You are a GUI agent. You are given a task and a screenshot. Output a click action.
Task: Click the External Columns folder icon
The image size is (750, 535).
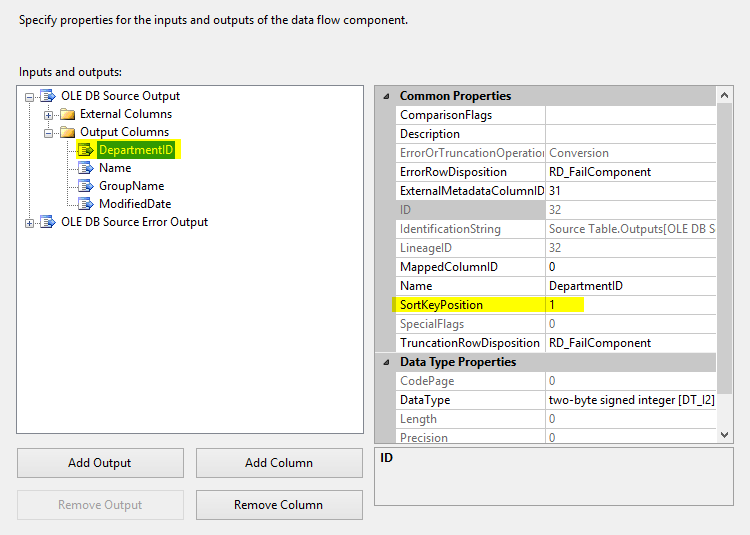(67, 114)
